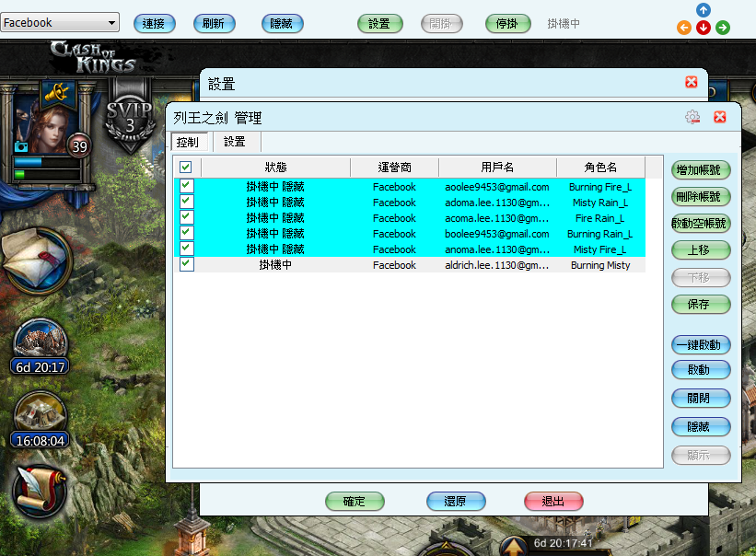Viewport: 756px width, 556px height.
Task: Sort by the 角色名 column header
Action: [x=600, y=168]
